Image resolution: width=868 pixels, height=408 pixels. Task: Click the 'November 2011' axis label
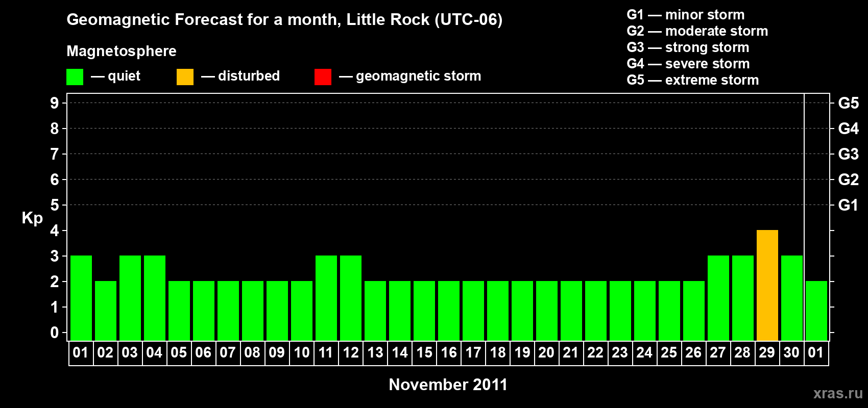tap(448, 385)
